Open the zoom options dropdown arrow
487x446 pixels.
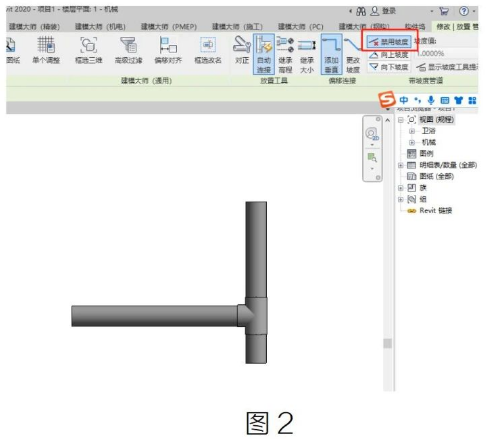click(x=372, y=169)
